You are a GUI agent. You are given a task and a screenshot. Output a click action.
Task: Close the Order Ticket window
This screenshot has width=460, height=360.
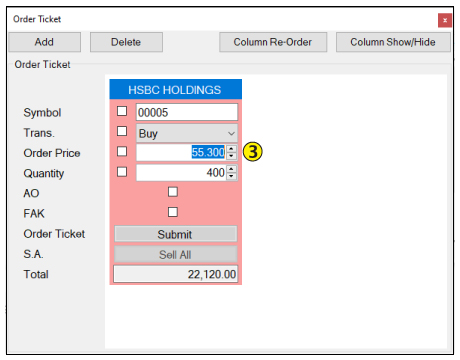pyautogui.click(x=445, y=20)
